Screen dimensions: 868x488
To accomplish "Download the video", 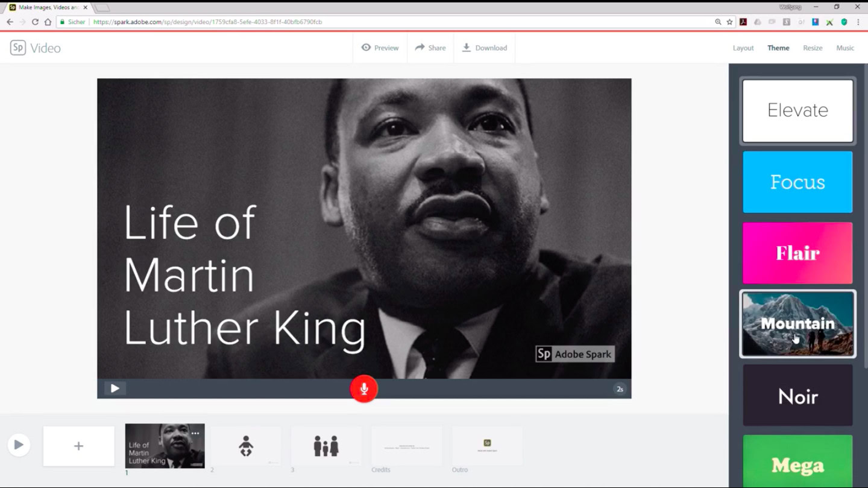I will coord(485,48).
